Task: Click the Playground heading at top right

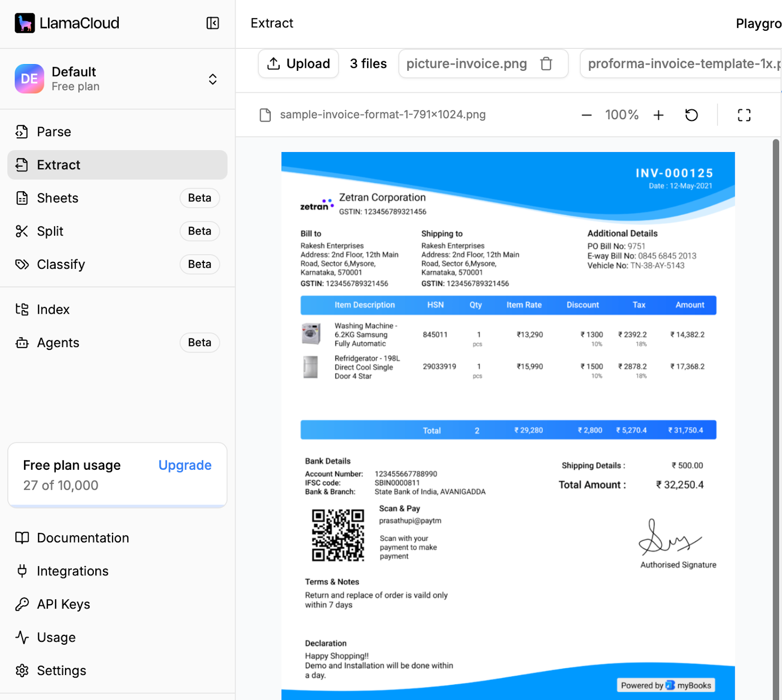Action: tap(759, 23)
